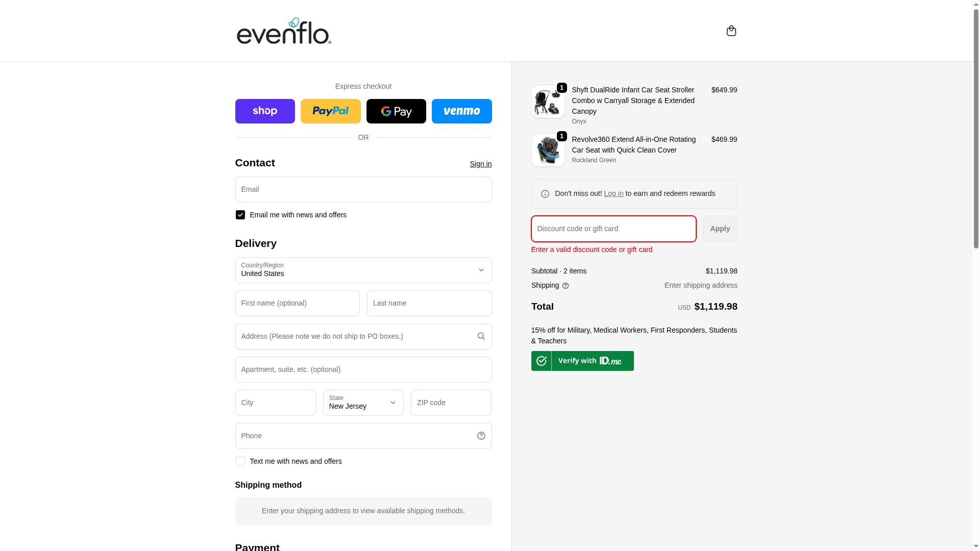Screen dimensions: 980x551
Task: Click the Shyft DualRide stroller thumbnail
Action: click(x=548, y=102)
